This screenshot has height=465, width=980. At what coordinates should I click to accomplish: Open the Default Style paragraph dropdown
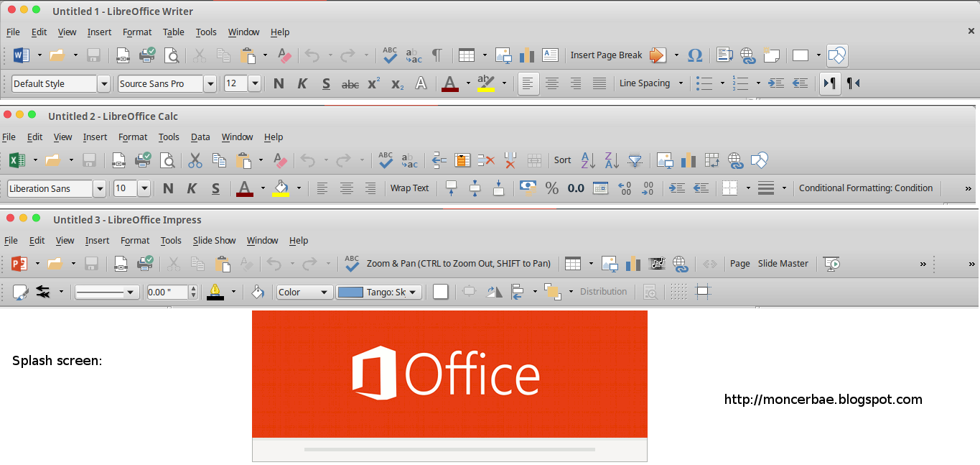(104, 84)
